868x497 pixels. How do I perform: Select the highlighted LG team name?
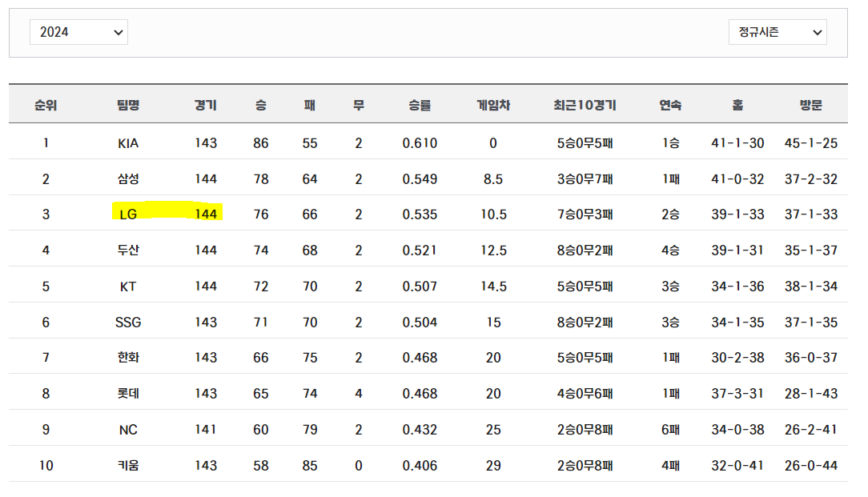point(128,214)
